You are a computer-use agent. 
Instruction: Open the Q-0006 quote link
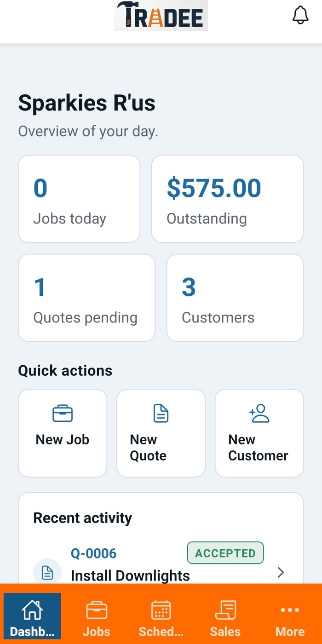pyautogui.click(x=93, y=553)
